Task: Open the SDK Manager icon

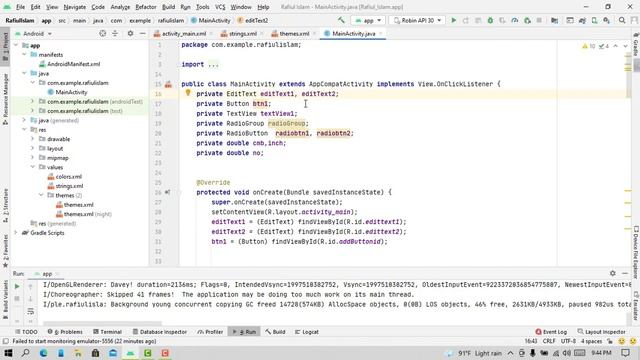Action: point(607,20)
